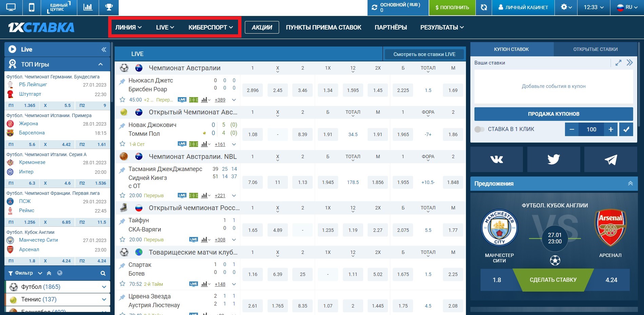Change language from RU
644x315 pixels.
point(627,7)
